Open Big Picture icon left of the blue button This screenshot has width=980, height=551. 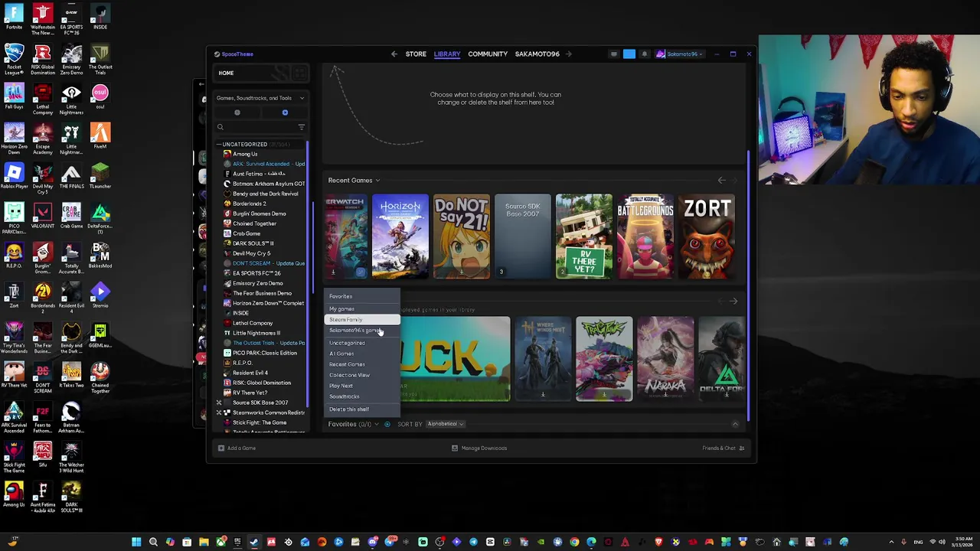[x=613, y=54]
